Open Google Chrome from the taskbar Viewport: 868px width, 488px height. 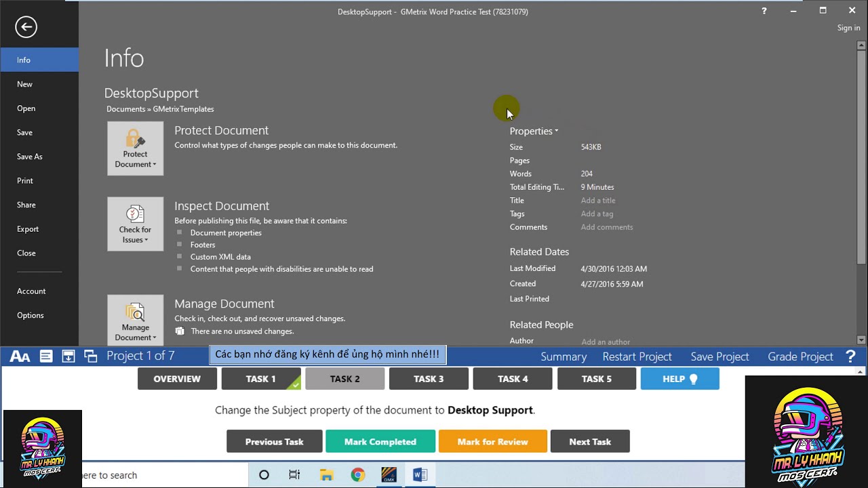(357, 475)
